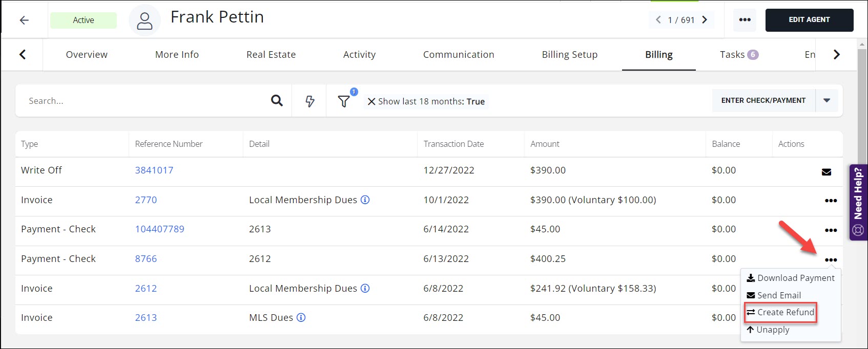Click the back arrow beside Active status
868x349 pixels.
tap(24, 20)
